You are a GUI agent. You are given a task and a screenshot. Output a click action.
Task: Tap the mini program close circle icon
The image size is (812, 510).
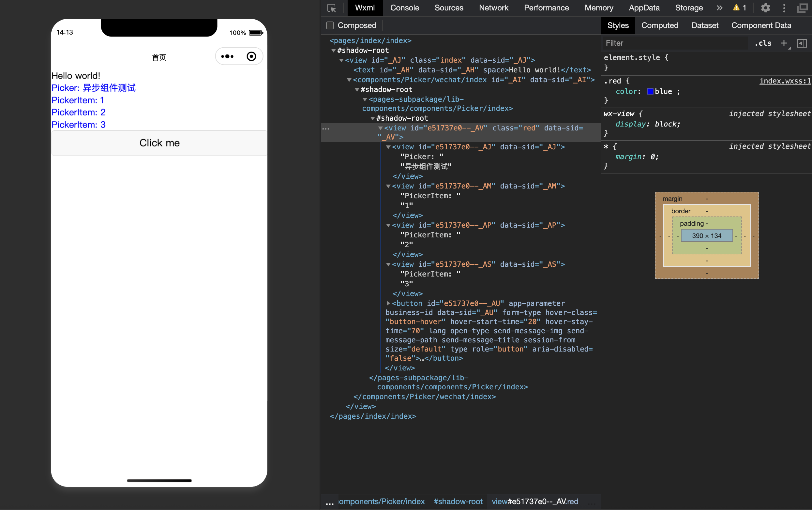[x=251, y=56]
